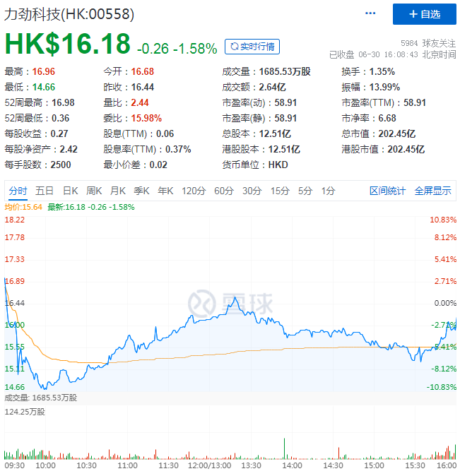Image resolution: width=460 pixels, height=476 pixels.
Task: Click the 总市值 value 202.45亿
Action: pos(397,133)
